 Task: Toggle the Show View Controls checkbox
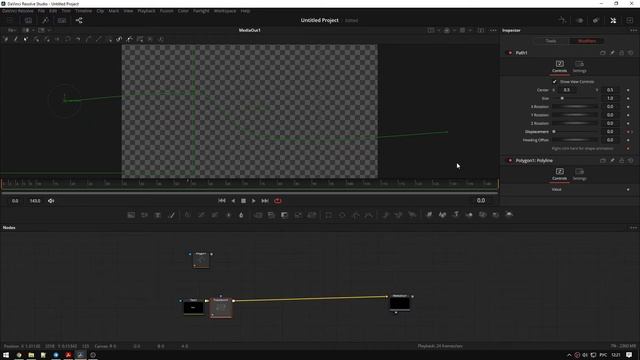click(554, 82)
